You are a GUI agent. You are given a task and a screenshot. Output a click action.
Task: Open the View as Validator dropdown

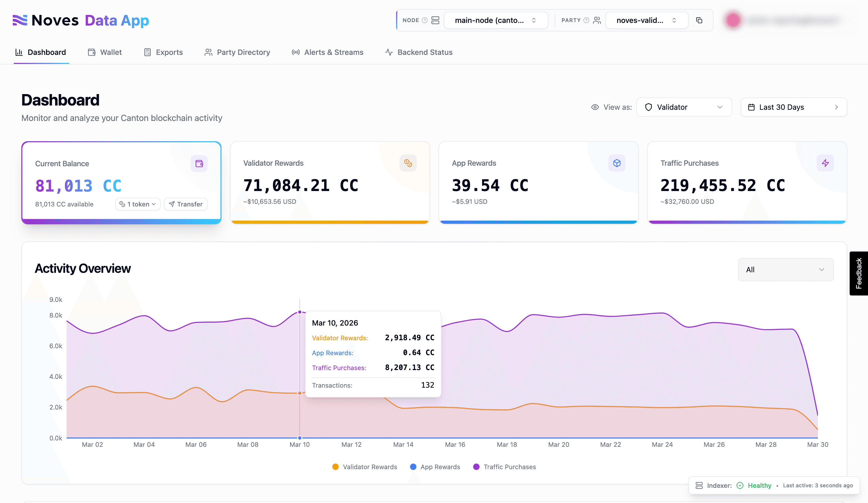[684, 107]
